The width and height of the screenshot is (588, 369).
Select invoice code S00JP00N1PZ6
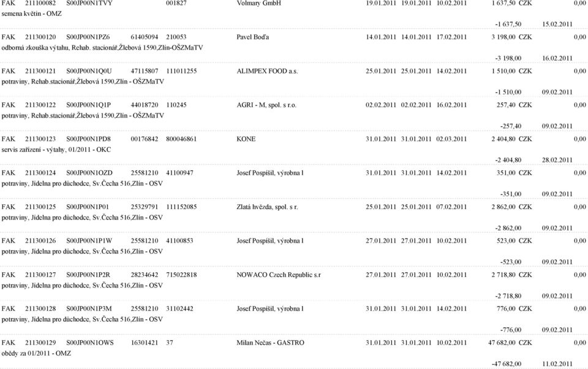pyautogui.click(x=88, y=37)
